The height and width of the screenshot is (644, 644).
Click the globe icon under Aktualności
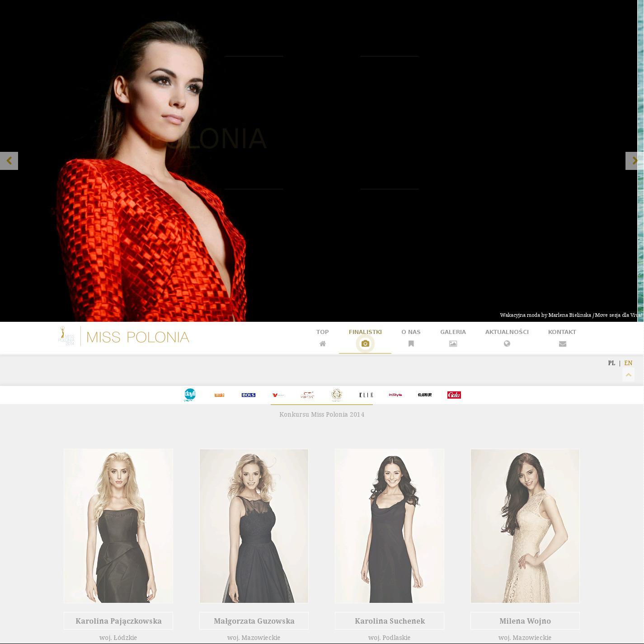tap(507, 344)
